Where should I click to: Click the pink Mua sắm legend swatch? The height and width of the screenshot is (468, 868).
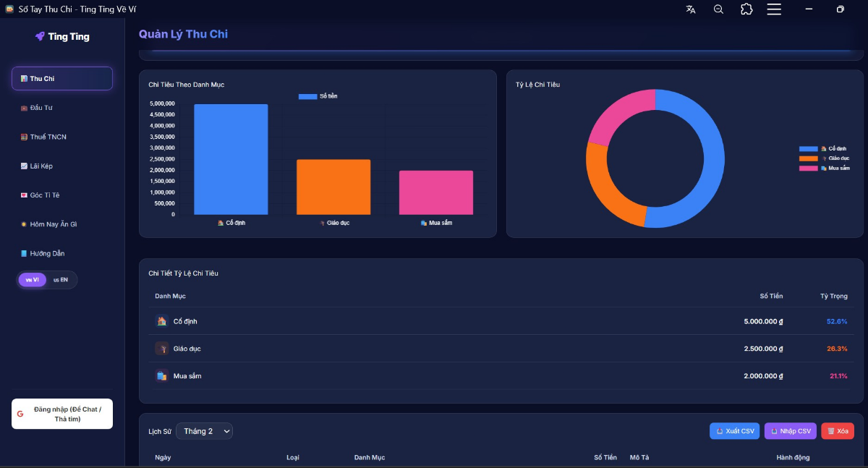808,168
